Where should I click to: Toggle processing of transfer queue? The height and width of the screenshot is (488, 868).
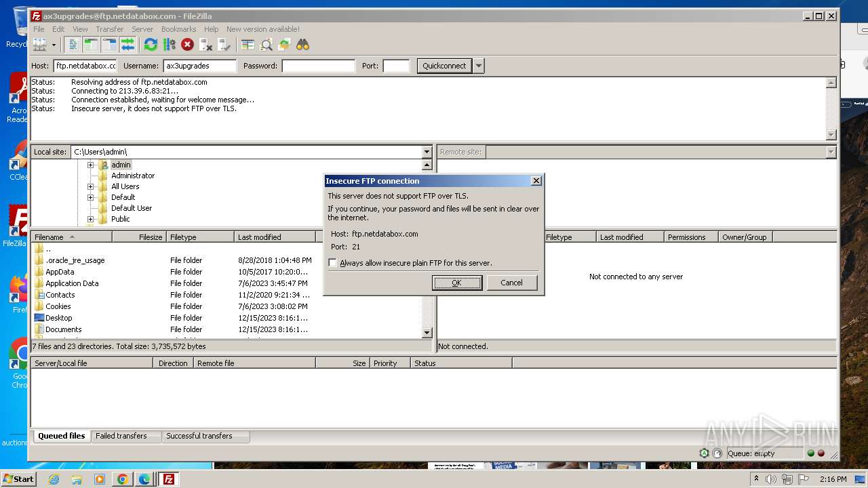pyautogui.click(x=169, y=45)
